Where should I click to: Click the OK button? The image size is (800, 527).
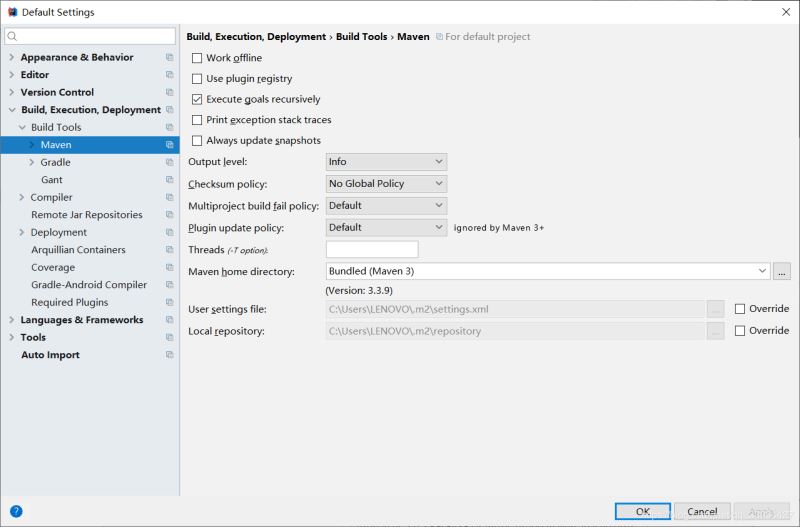click(x=643, y=512)
